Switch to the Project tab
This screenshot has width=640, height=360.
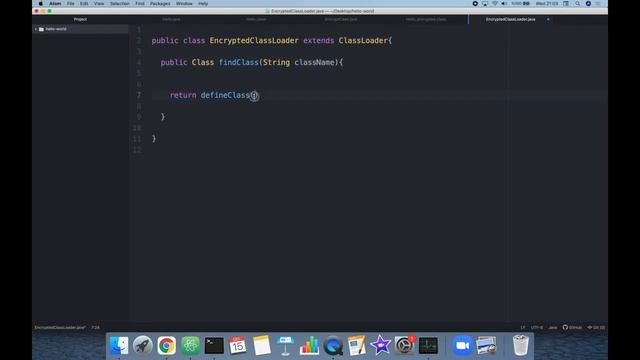[80, 19]
